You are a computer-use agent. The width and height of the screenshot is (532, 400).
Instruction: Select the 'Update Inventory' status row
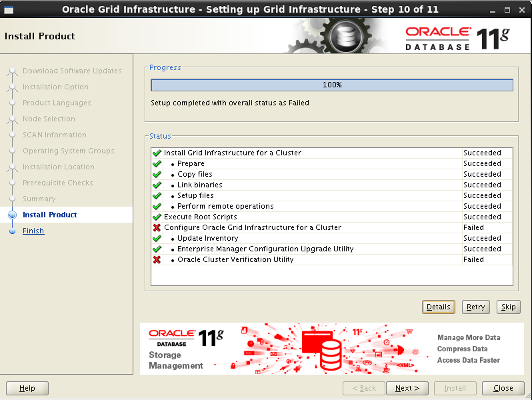pyautogui.click(x=331, y=238)
